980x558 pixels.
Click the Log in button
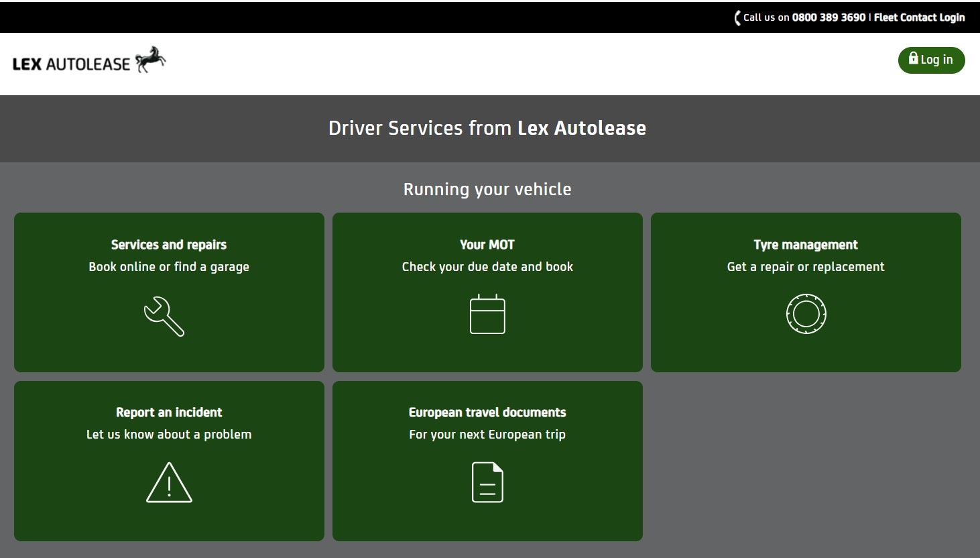click(x=931, y=60)
